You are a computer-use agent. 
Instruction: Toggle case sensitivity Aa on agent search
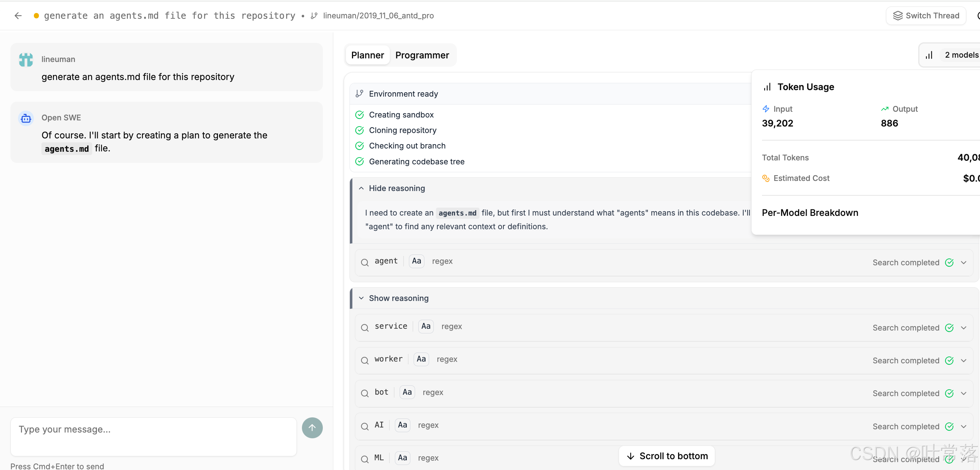pyautogui.click(x=416, y=261)
